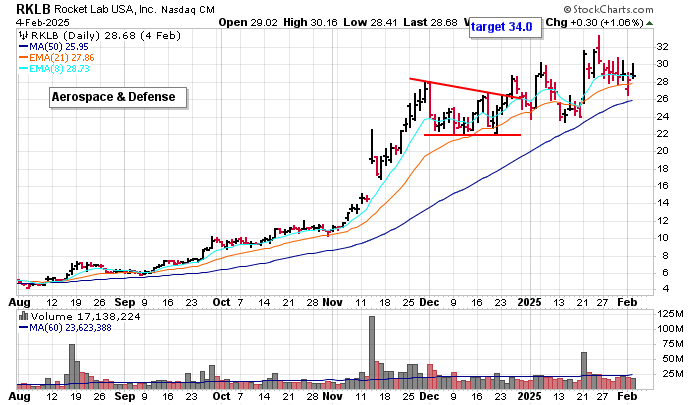Click the Nov label on the price chart date axis

[332, 302]
